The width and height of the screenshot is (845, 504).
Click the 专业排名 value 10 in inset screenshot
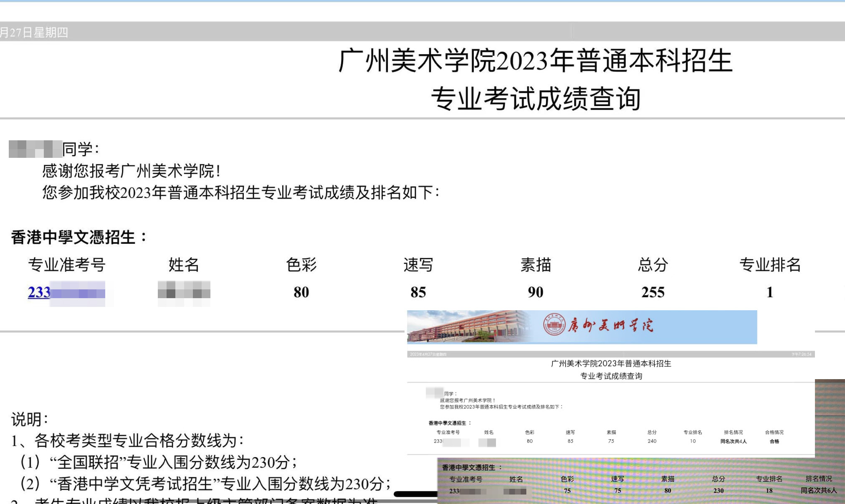coord(693,441)
